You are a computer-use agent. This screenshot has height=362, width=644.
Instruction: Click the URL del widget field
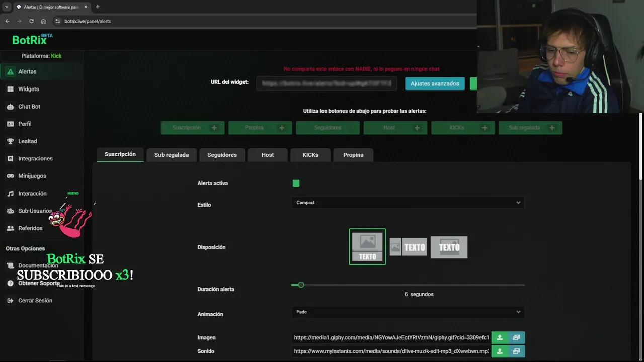[327, 83]
